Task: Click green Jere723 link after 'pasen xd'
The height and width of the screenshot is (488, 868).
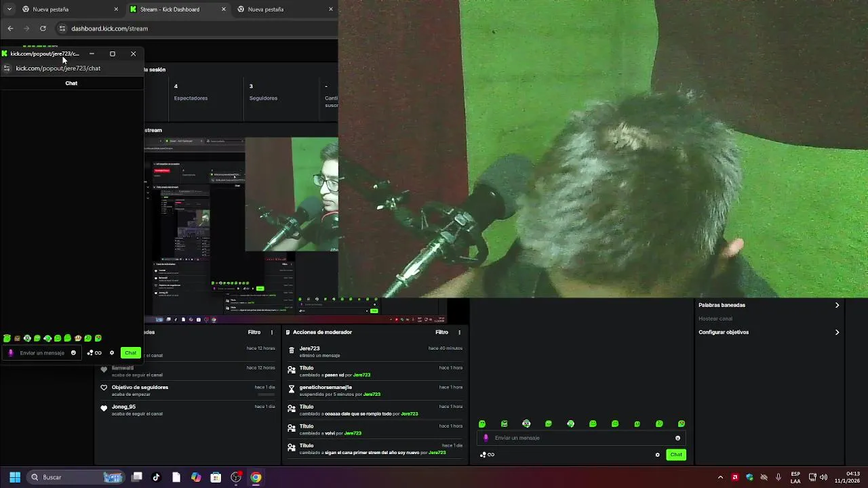Action: [361, 375]
